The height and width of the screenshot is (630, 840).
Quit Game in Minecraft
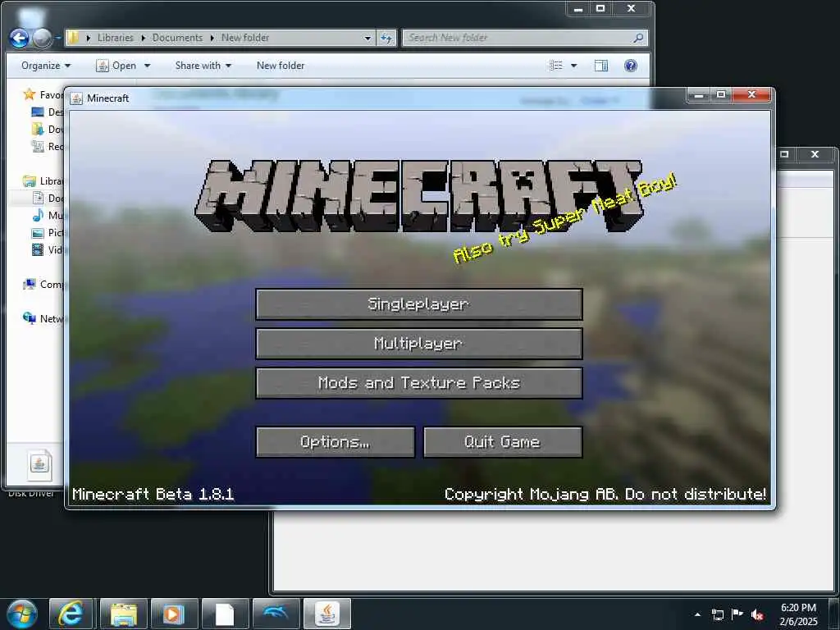[x=503, y=442]
